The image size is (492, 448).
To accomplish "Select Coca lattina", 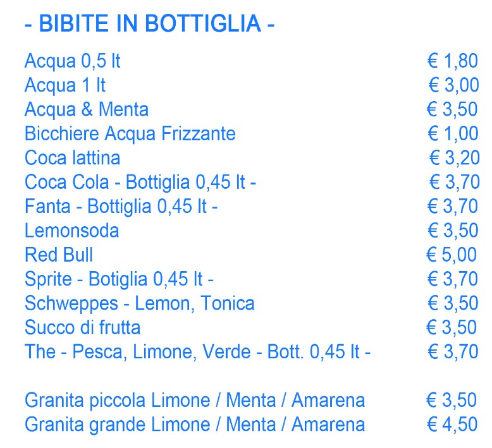I will pyautogui.click(x=73, y=158).
